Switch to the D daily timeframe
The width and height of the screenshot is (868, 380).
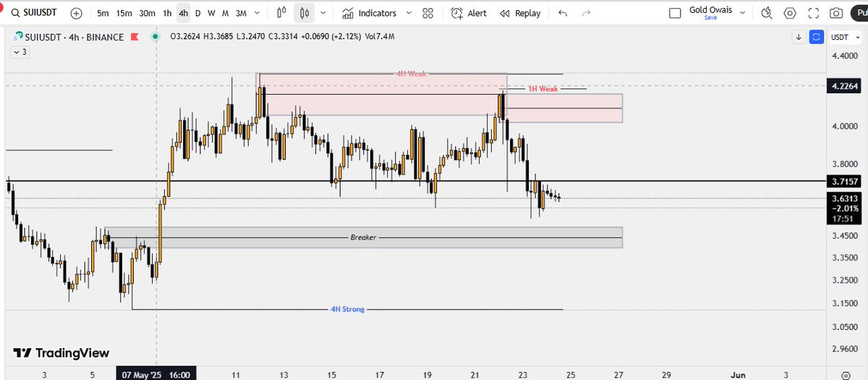(198, 13)
